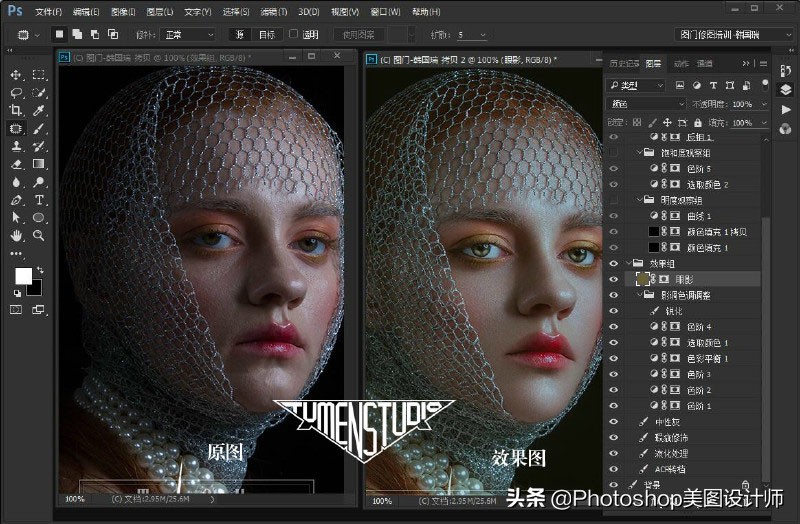This screenshot has width=800, height=524.
Task: Select the Crop tool
Action: [x=16, y=110]
